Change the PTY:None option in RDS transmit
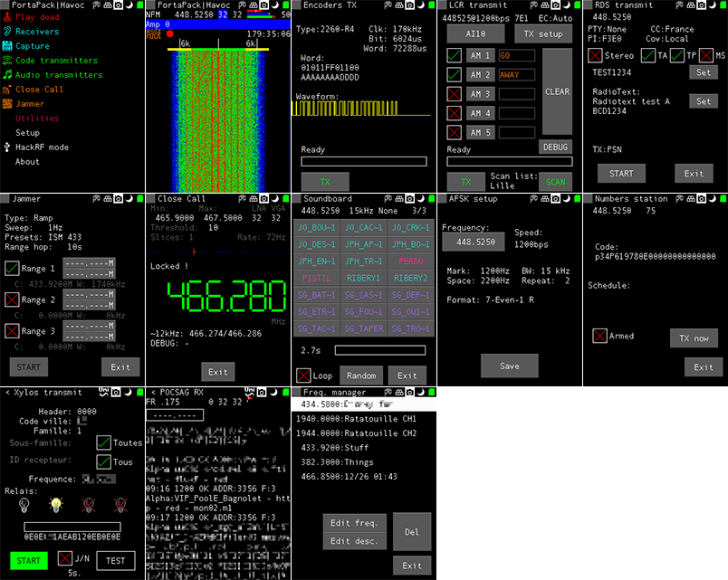 click(x=608, y=29)
